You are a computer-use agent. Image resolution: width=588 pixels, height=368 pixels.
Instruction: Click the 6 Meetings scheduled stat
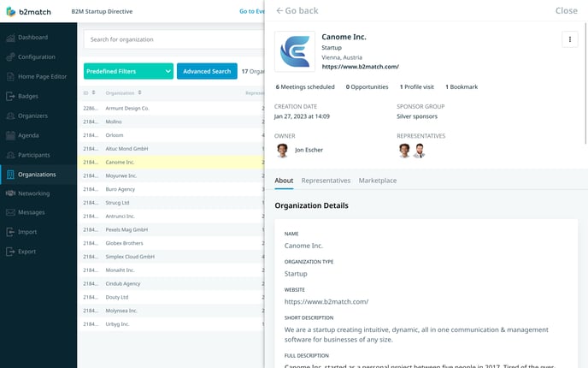click(x=305, y=87)
